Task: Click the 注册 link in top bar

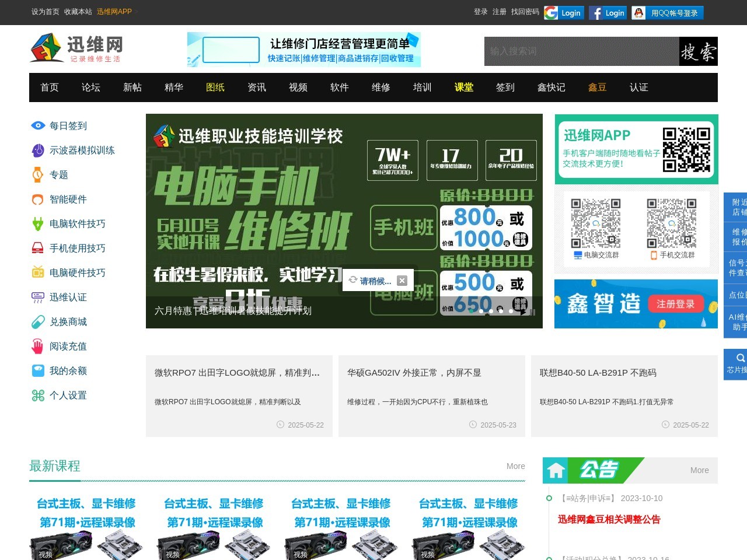Action: [500, 12]
